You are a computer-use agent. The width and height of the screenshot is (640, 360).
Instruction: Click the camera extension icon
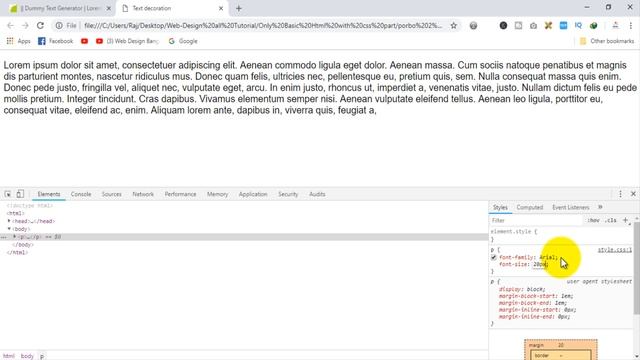coord(533,25)
